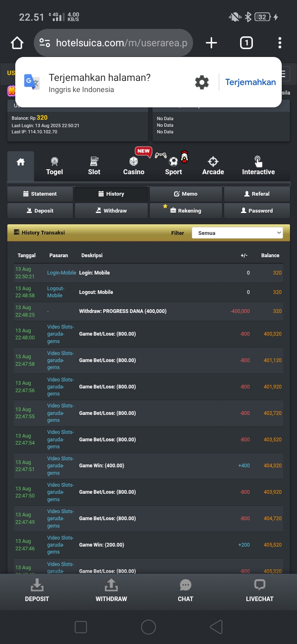
Task: Tap Deposit in the bottom bar
Action: (37, 590)
